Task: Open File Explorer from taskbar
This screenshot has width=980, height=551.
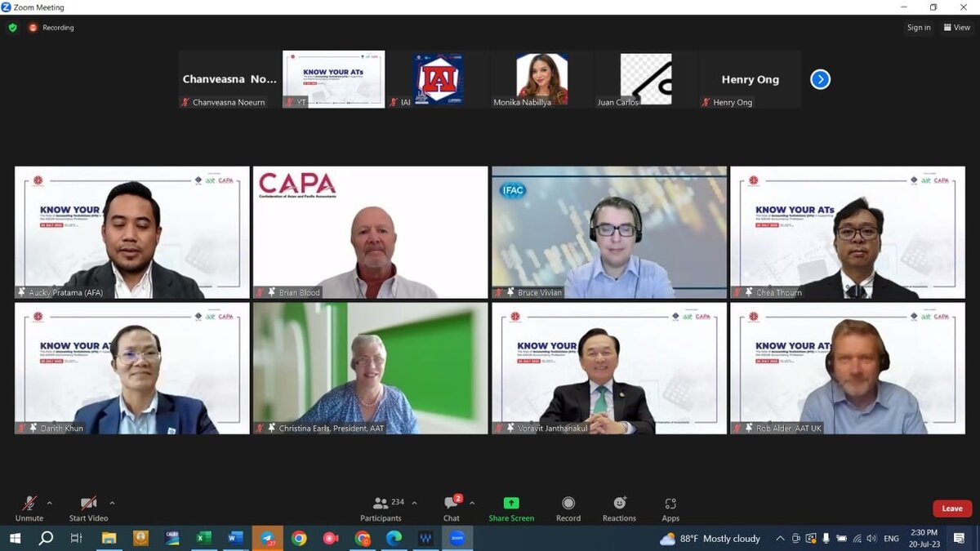Action: click(x=109, y=538)
